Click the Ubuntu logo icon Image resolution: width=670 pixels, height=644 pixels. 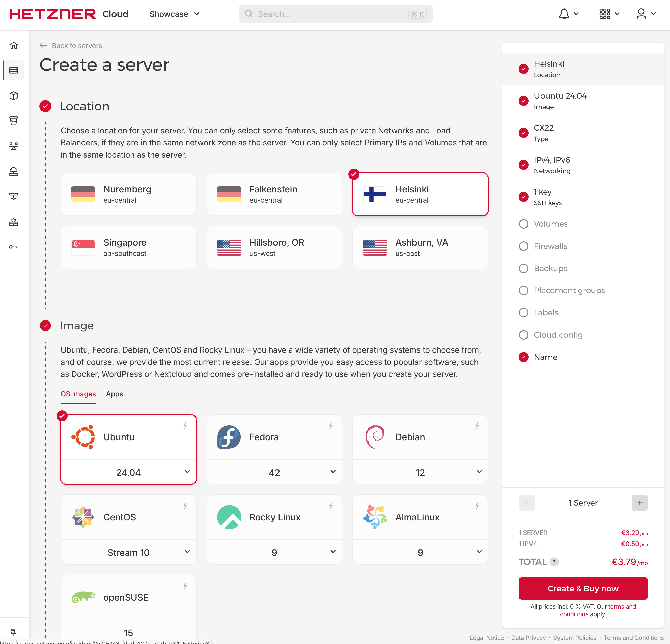(83, 437)
